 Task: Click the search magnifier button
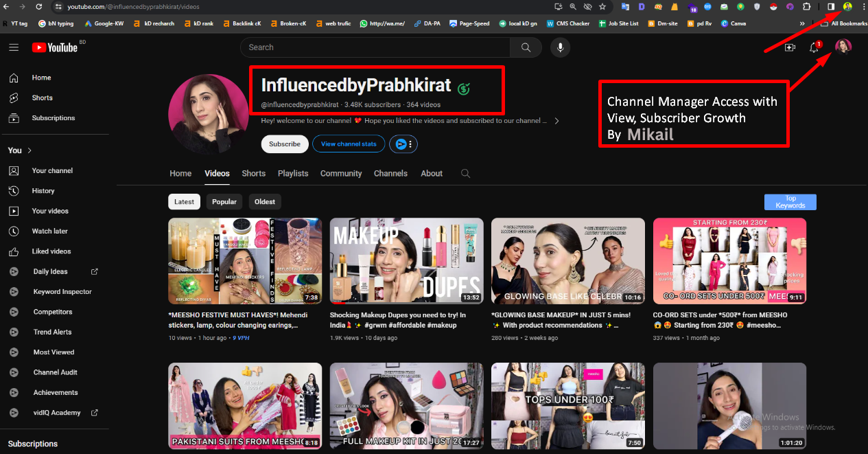[x=526, y=47]
